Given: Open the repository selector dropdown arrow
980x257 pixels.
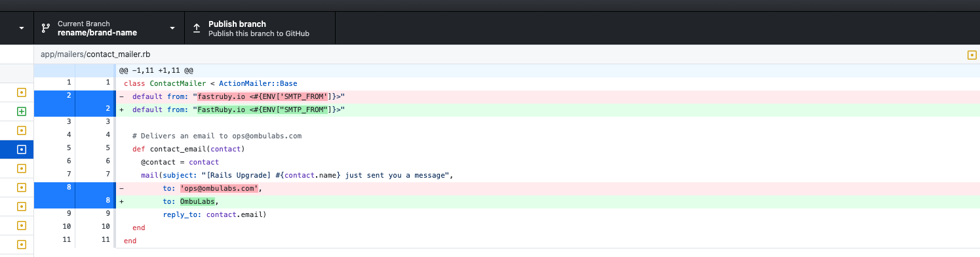Looking at the screenshot, I should point(22,28).
